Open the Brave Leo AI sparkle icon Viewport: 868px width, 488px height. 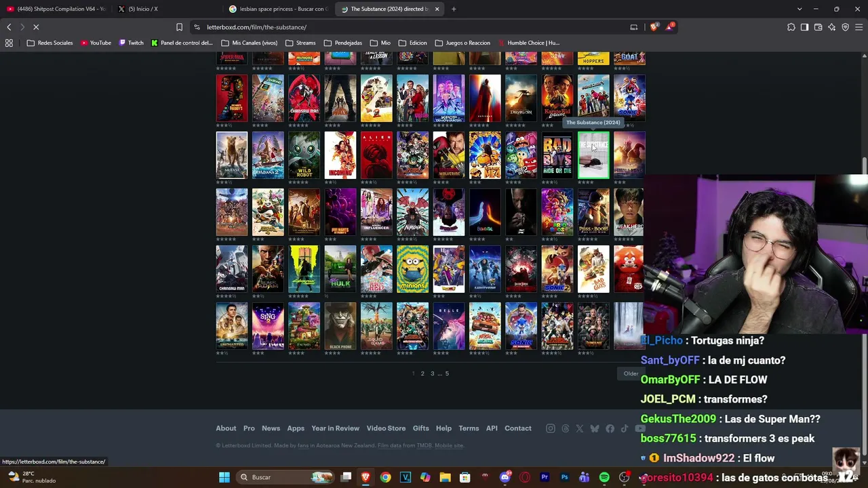click(831, 27)
